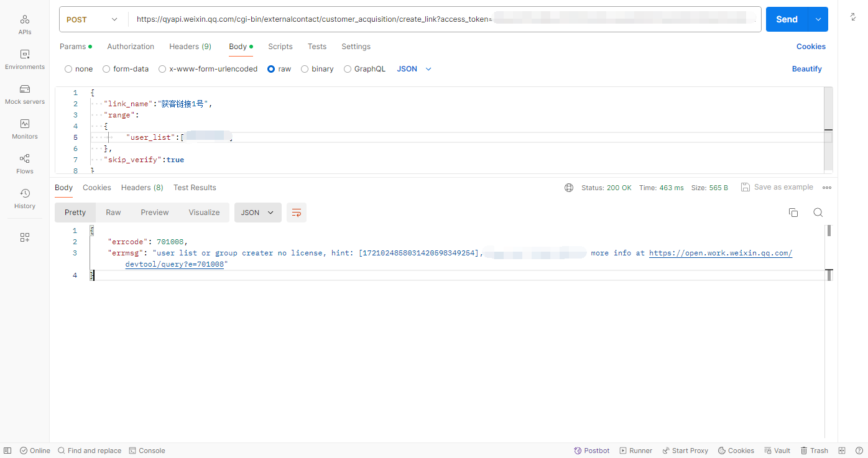This screenshot has width=868, height=458.
Task: Switch to the Tests tab
Action: pos(317,47)
